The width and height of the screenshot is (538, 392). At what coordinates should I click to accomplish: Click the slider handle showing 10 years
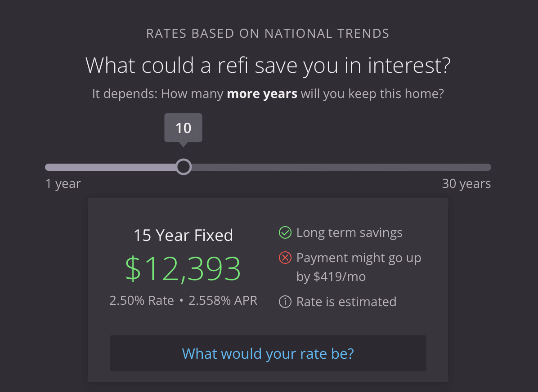tap(183, 167)
